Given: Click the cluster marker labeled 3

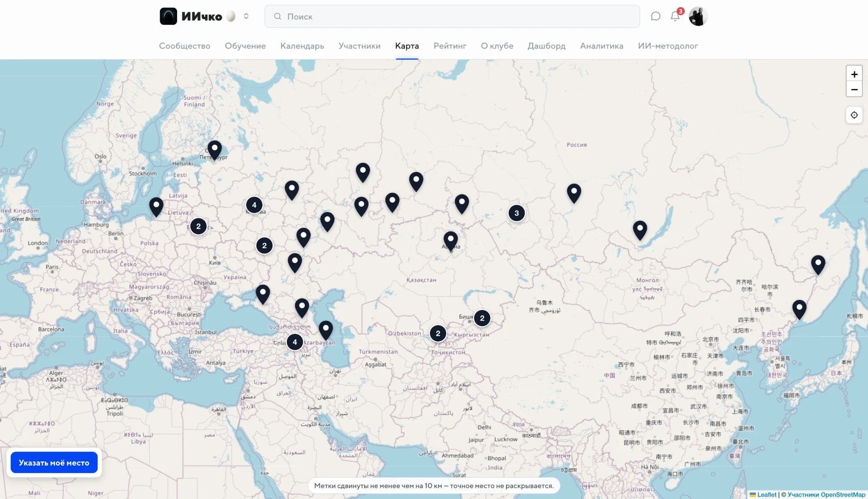Looking at the screenshot, I should (516, 213).
